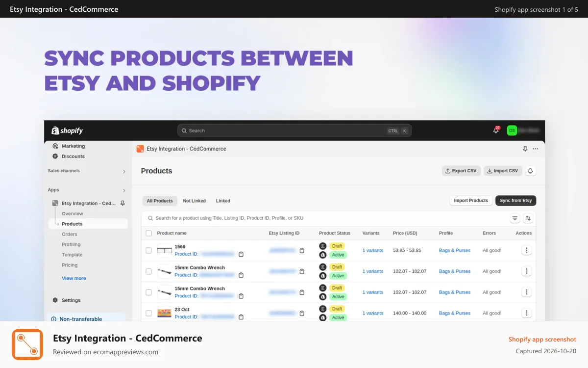Open the notifications bell in top bar

(496, 131)
